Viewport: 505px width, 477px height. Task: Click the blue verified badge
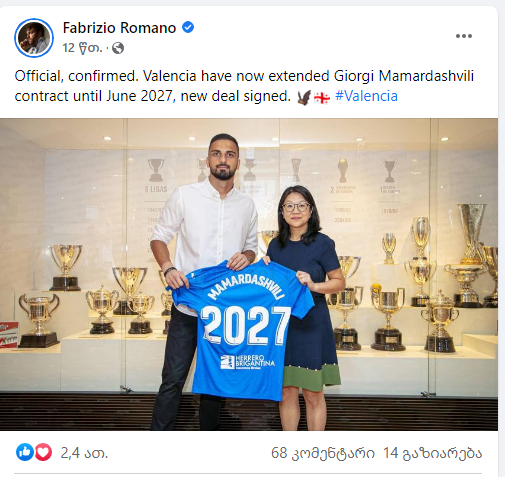pos(188,27)
